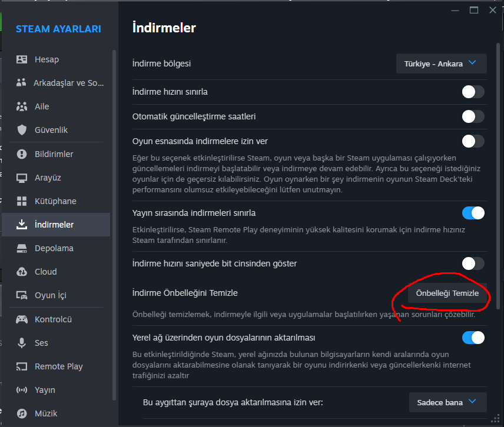This screenshot has height=427, width=504.
Task: Click the window resize grip corner
Action: (495, 419)
